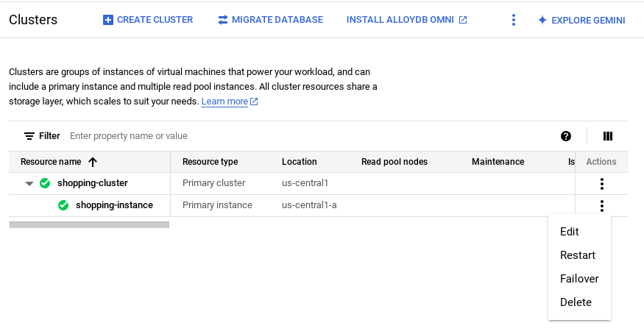Viewport: 644px width, 334px height.
Task: Open the Migrate Database option
Action: click(270, 20)
